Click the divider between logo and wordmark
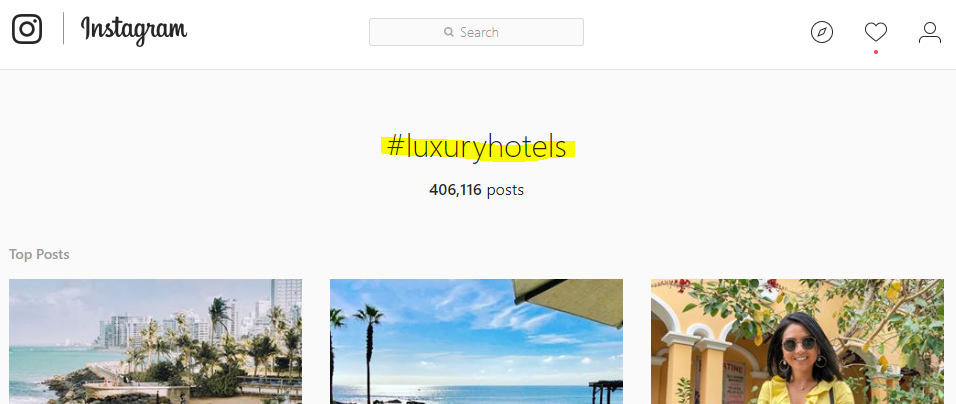The height and width of the screenshot is (404, 956). tap(63, 29)
